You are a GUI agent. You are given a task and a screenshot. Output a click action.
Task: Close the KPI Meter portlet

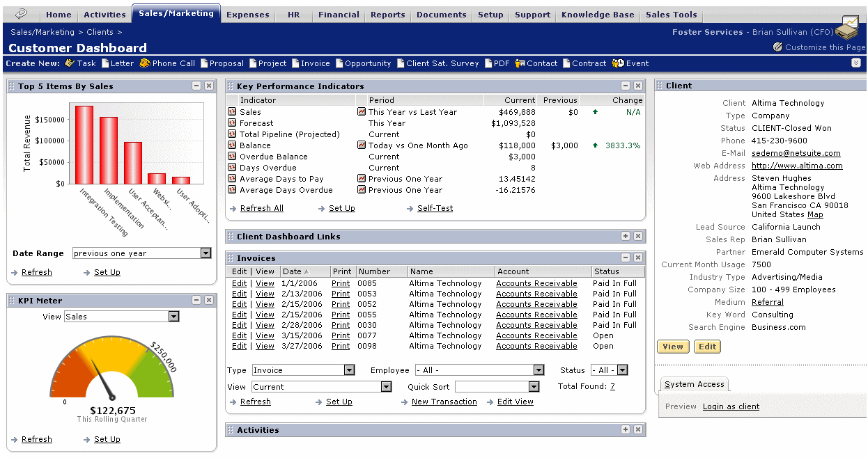pos(209,300)
